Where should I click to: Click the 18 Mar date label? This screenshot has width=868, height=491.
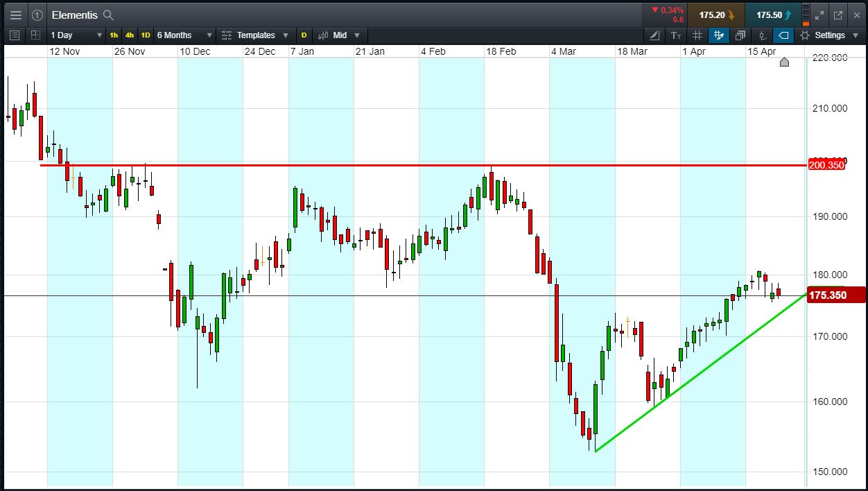[632, 51]
